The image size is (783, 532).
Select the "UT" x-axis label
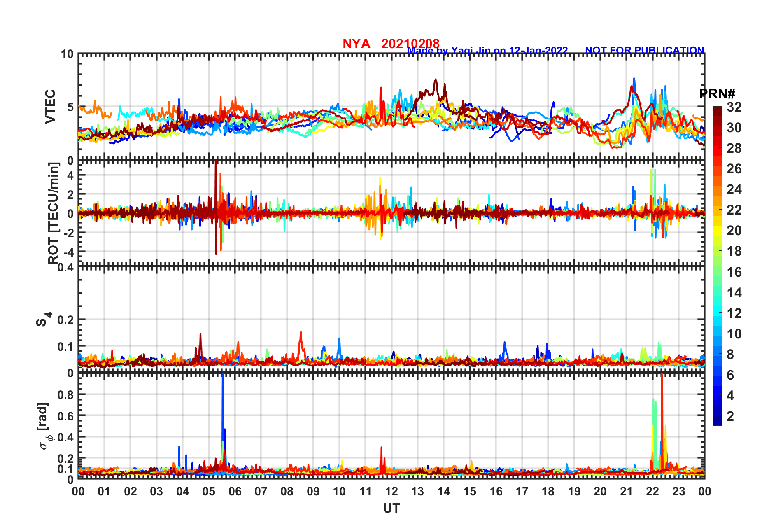click(391, 509)
